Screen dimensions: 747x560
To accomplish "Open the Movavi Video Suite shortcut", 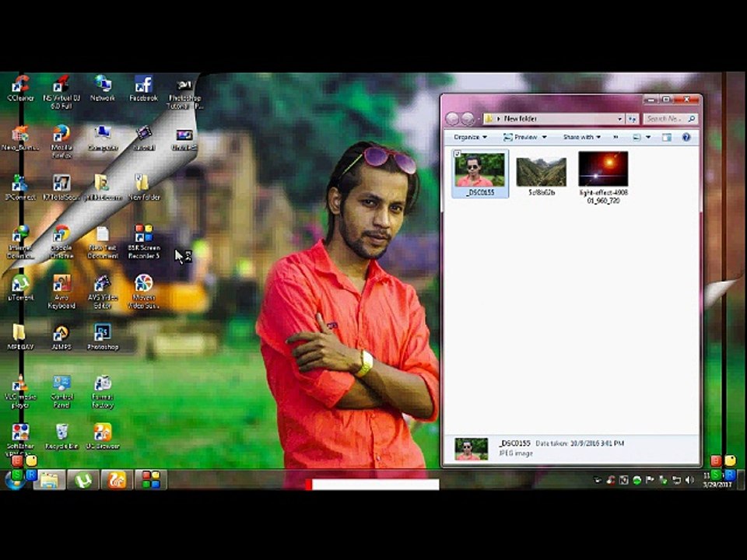I will coord(143,292).
